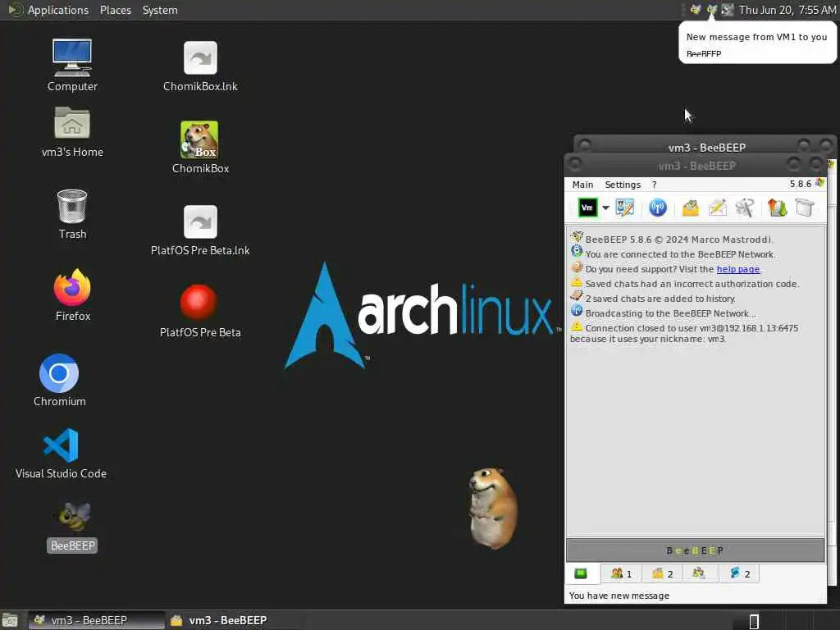Click the envelope with pencil compose icon
Viewport: 840px width, 630px height.
click(717, 208)
